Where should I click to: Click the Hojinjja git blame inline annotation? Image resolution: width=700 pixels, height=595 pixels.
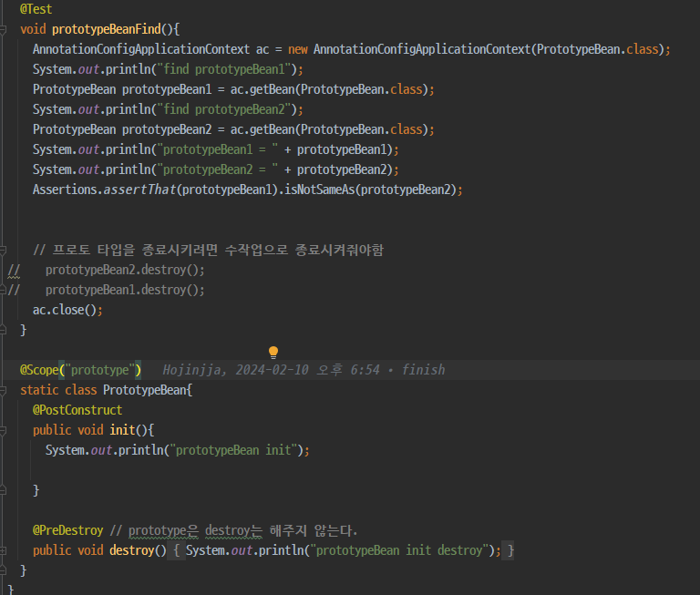click(x=304, y=370)
